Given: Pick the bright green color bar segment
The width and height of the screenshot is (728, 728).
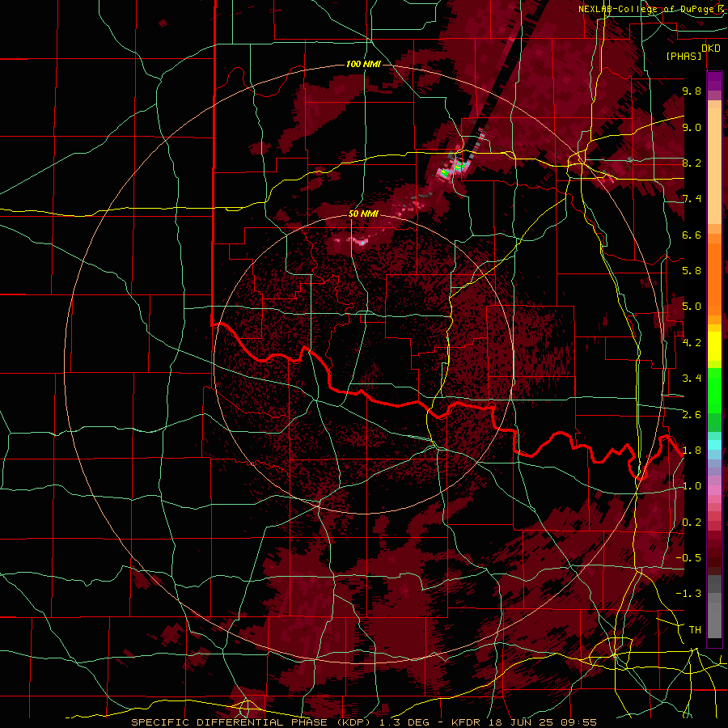Looking at the screenshot, I should [x=714, y=391].
